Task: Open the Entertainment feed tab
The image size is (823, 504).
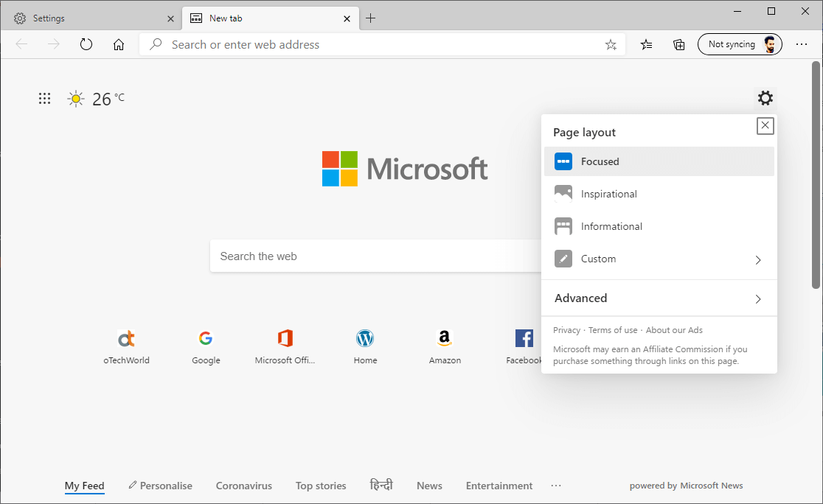Action: coord(499,486)
